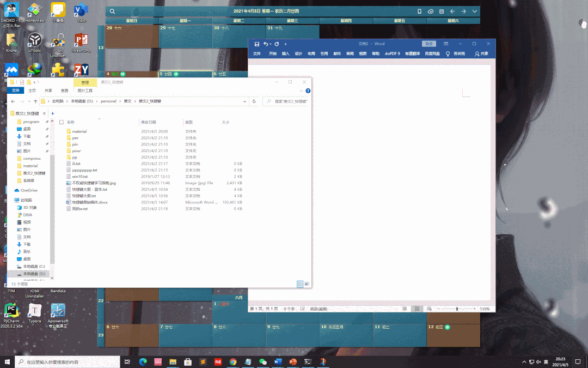Click Word's Redo/Repeat icon
The width and height of the screenshot is (588, 368).
point(277,44)
